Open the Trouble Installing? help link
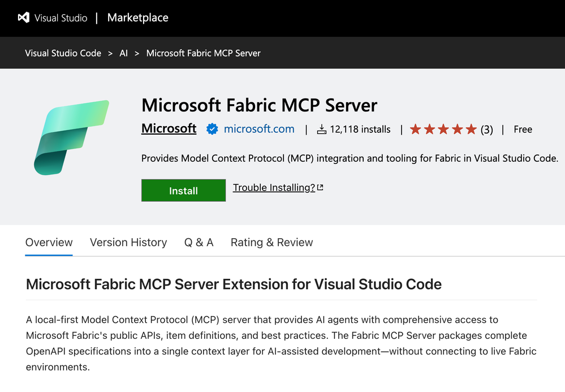The height and width of the screenshot is (392, 565). [x=274, y=188]
